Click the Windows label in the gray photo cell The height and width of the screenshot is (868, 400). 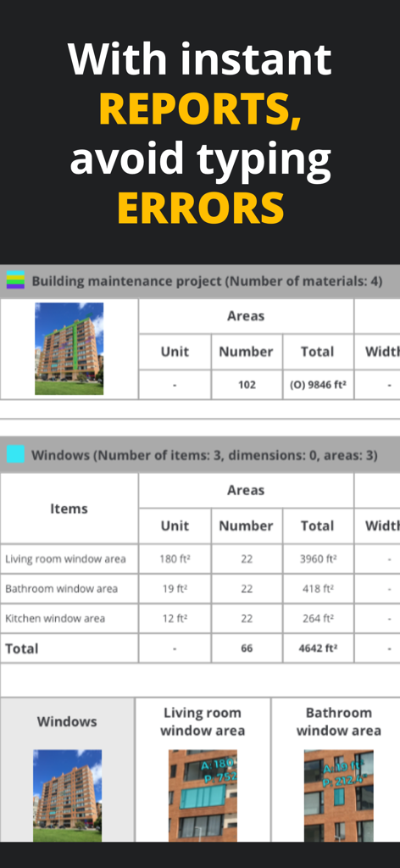pyautogui.click(x=67, y=721)
